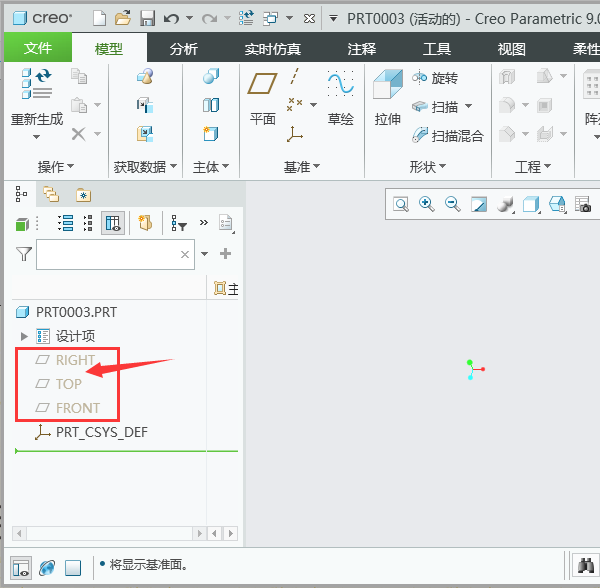Toggle the tree columns display button
The image size is (600, 588).
pos(113,223)
